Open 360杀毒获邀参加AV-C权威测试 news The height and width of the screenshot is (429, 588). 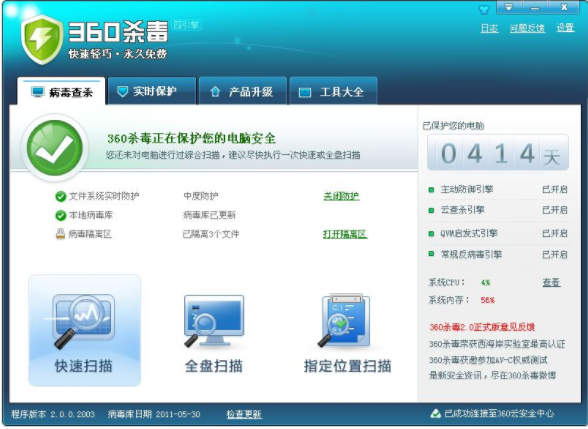[488, 360]
